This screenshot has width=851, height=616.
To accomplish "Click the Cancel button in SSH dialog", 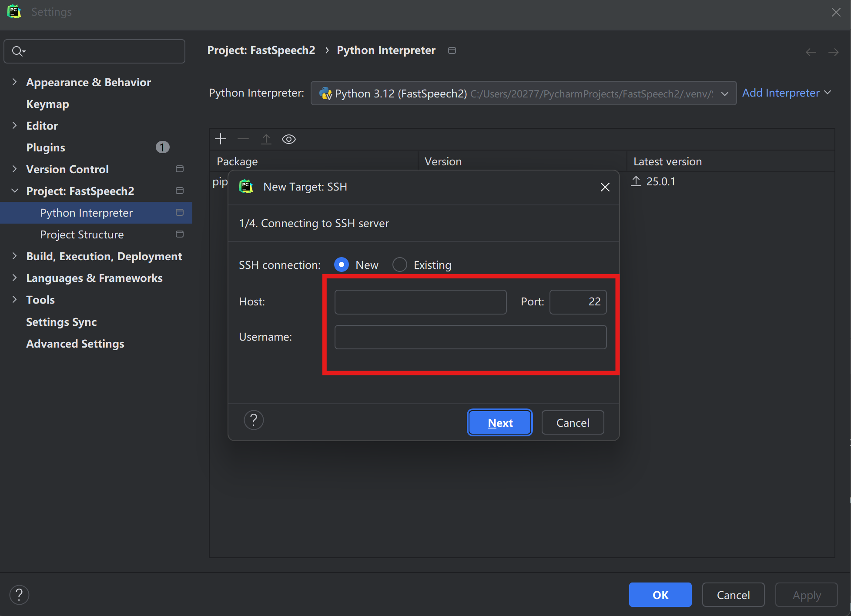I will [573, 423].
